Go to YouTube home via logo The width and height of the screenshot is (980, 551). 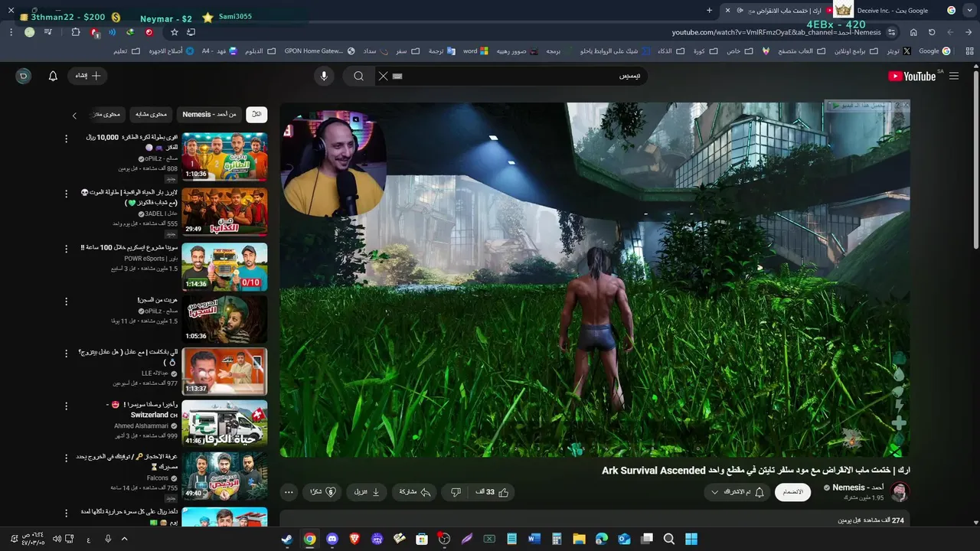912,76
